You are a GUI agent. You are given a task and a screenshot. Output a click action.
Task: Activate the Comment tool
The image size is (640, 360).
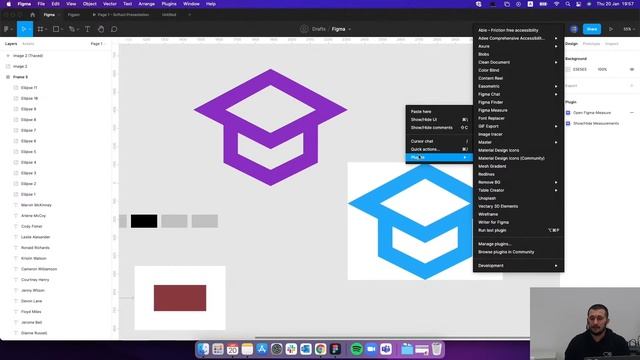[114, 29]
